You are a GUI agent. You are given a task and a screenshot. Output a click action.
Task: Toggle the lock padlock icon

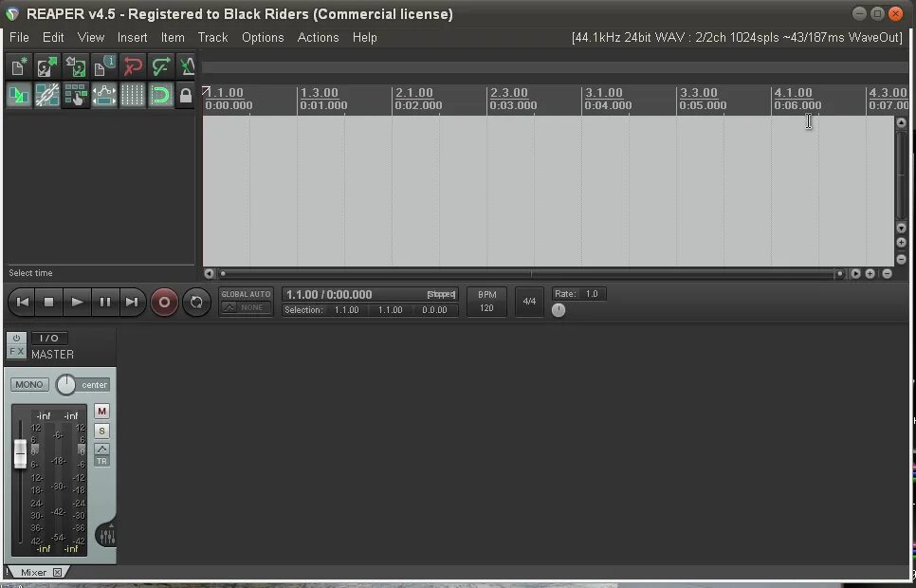(186, 95)
